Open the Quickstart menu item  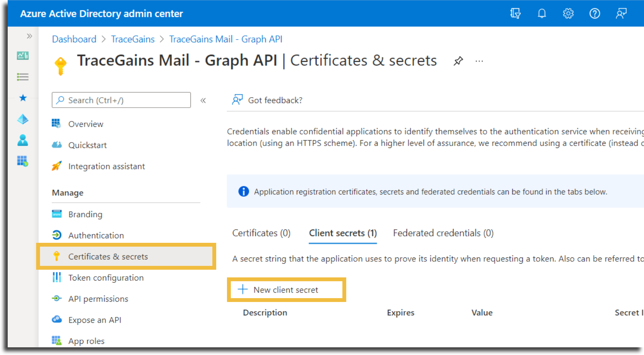(x=87, y=145)
